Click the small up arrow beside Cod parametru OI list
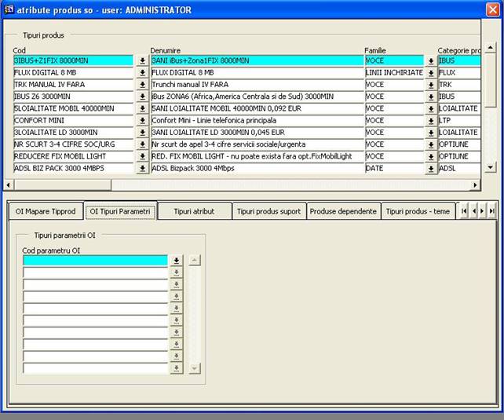504x420 pixels. (x=195, y=261)
